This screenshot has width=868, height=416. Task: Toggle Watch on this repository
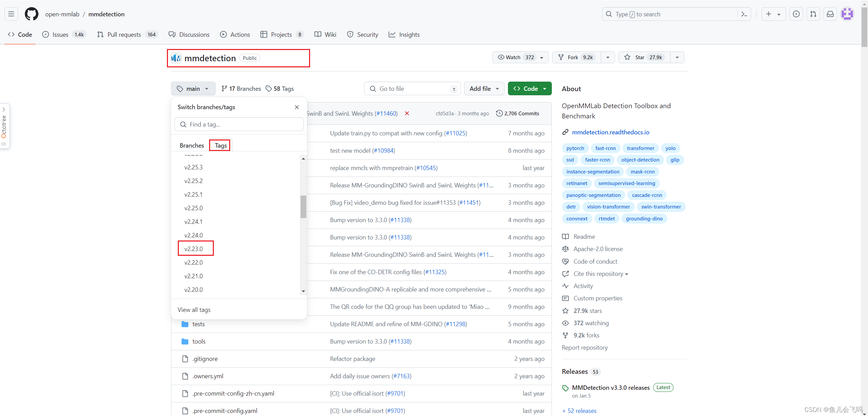(x=515, y=57)
